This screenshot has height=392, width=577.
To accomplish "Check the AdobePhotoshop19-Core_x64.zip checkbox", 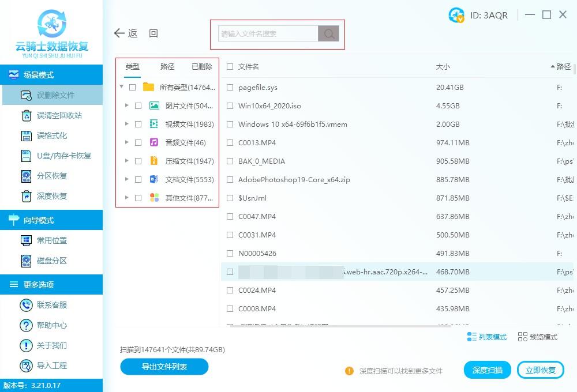I will tap(230, 179).
